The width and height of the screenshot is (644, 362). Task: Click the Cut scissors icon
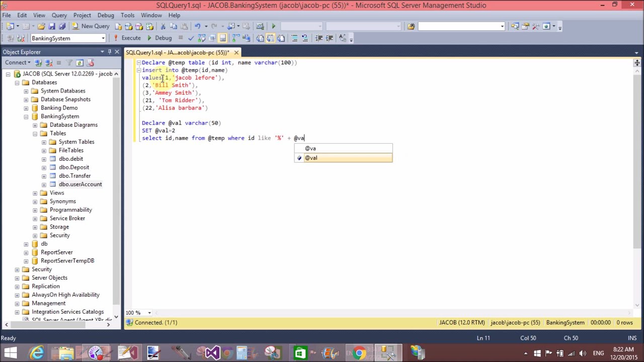tap(163, 26)
